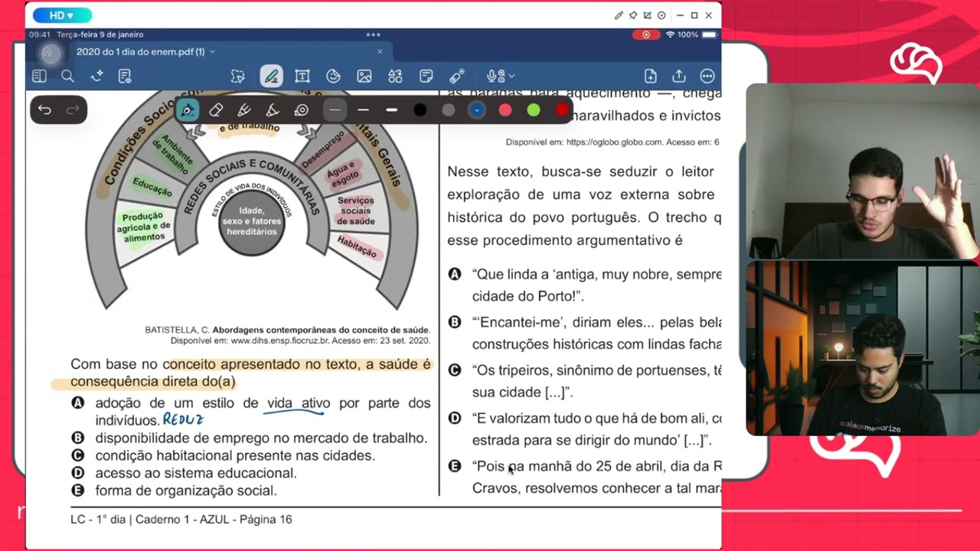Select the sticker/shapes tool
The width and height of the screenshot is (980, 551).
333,76
